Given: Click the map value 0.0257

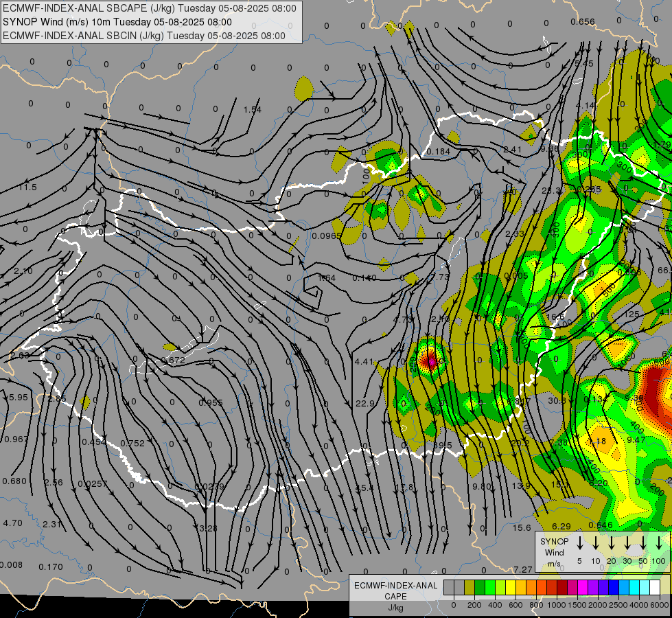Looking at the screenshot, I should (93, 484).
